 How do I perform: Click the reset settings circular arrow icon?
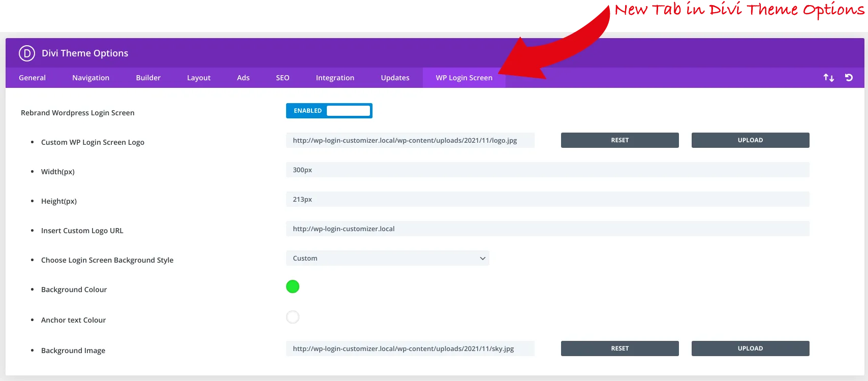pyautogui.click(x=849, y=78)
